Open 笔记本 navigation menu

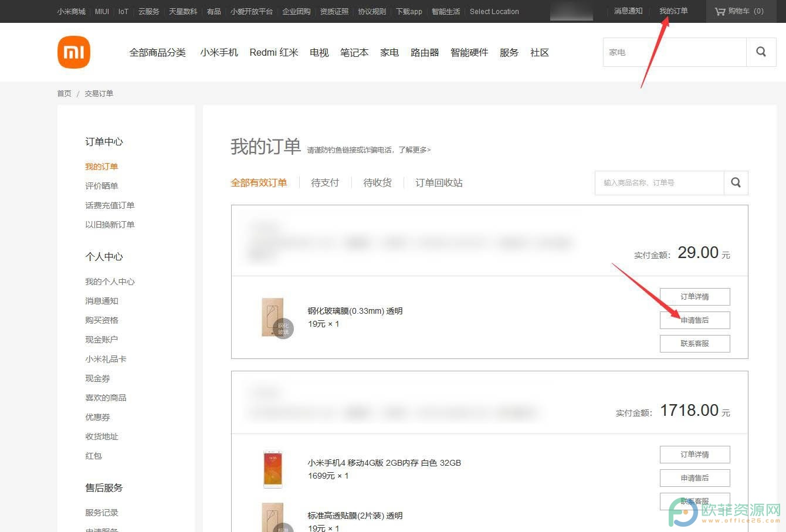(354, 53)
